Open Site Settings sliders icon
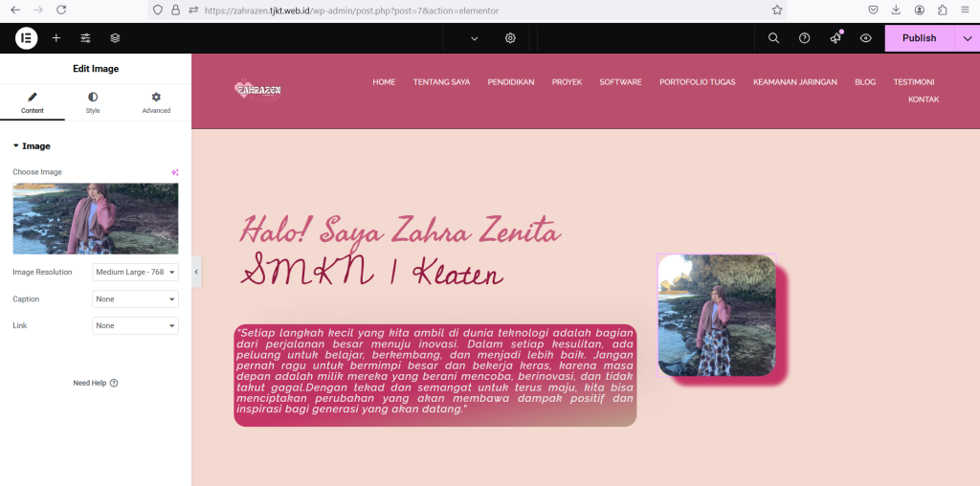 [86, 38]
